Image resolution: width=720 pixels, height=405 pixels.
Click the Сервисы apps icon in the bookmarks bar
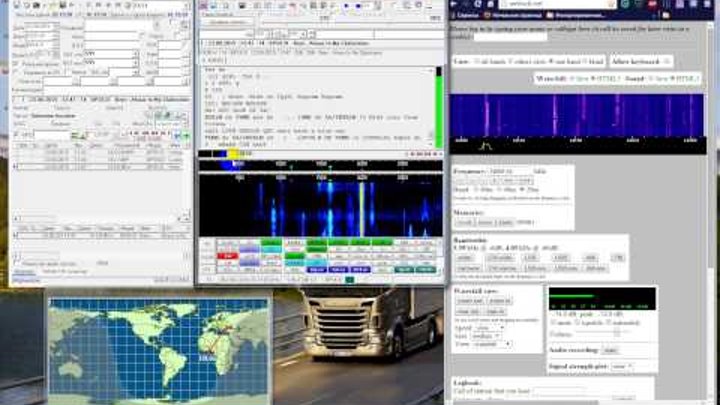coord(465,16)
